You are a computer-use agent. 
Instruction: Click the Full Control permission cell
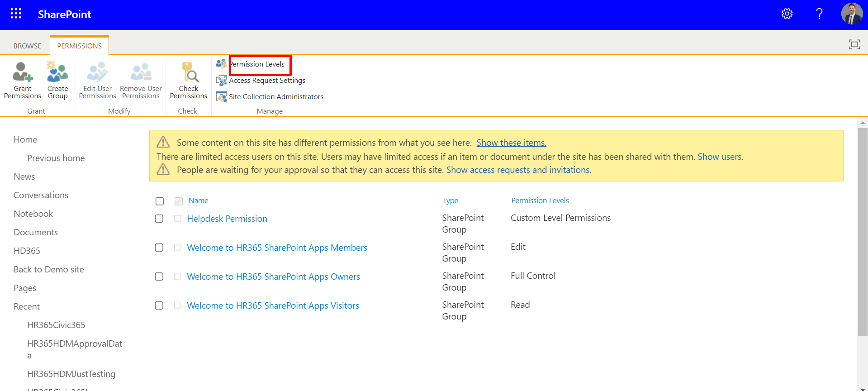(533, 276)
